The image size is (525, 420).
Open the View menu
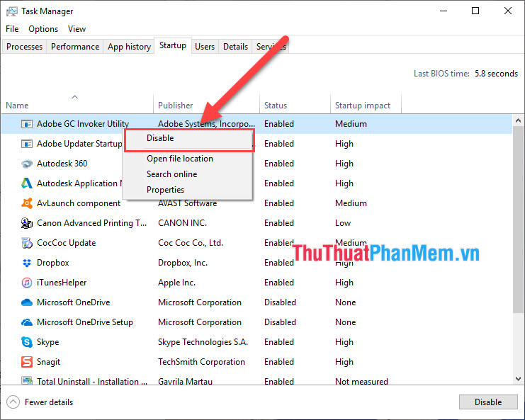[77, 29]
